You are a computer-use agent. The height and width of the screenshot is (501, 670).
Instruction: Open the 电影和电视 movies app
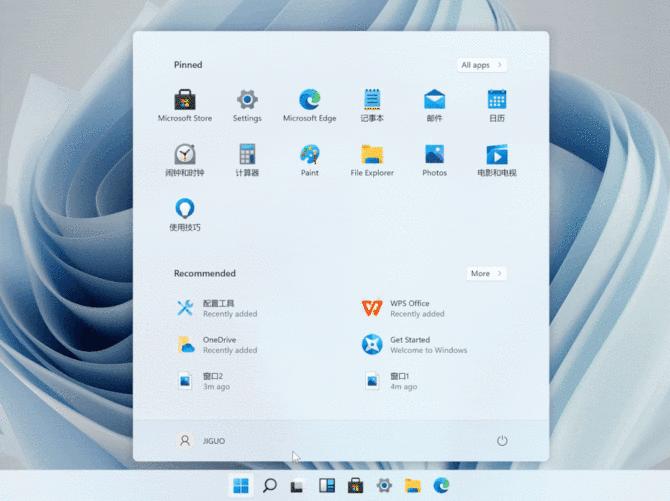point(497,161)
